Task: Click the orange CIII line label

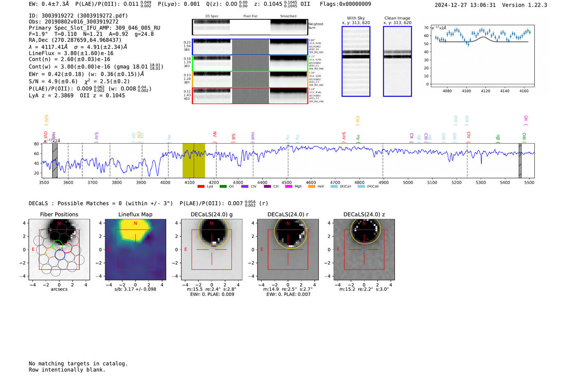Action: click(x=358, y=120)
